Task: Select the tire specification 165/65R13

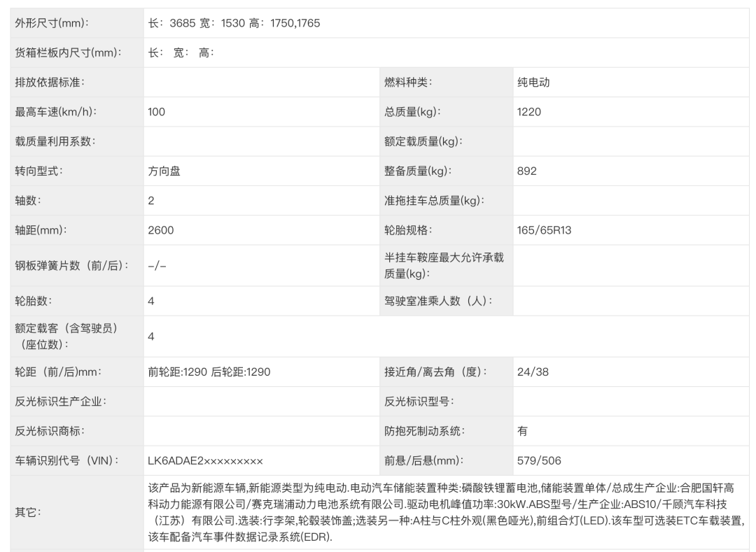Action: (544, 230)
